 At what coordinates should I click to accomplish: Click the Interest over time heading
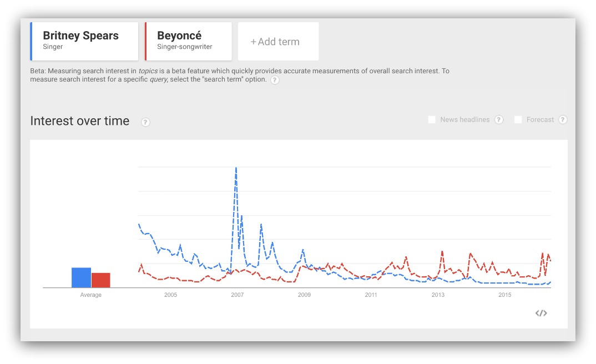[x=80, y=121]
